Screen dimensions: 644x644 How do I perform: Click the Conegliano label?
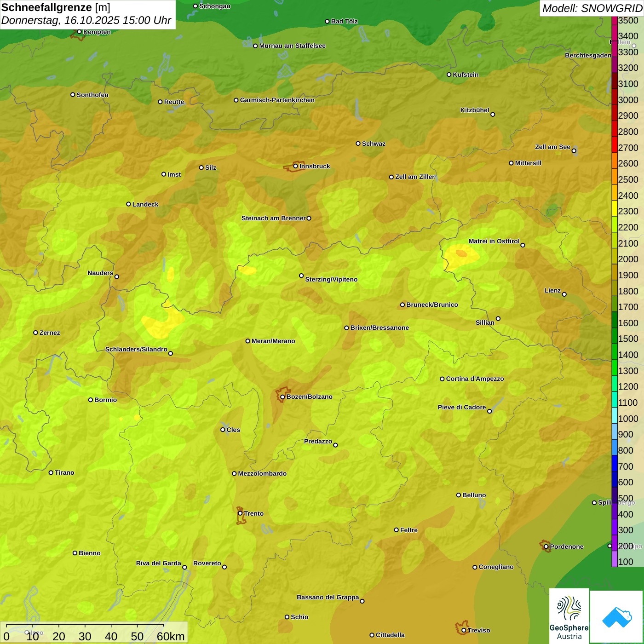pyautogui.click(x=496, y=567)
